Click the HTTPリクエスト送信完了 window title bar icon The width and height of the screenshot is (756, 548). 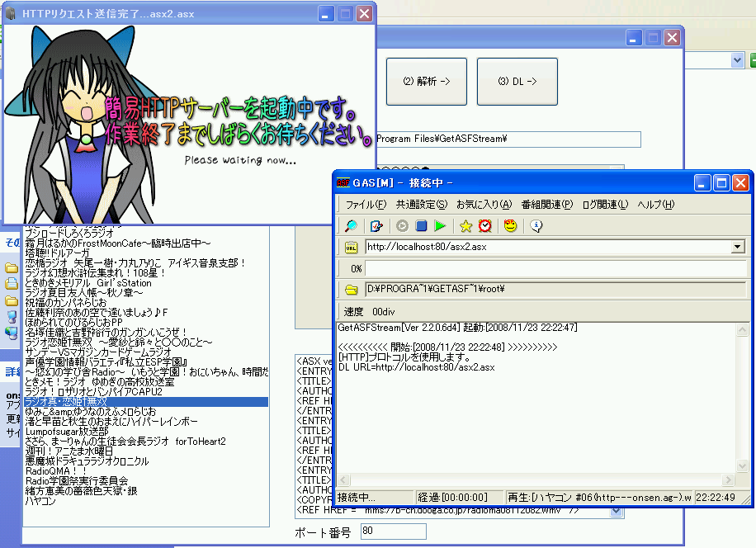(x=11, y=13)
